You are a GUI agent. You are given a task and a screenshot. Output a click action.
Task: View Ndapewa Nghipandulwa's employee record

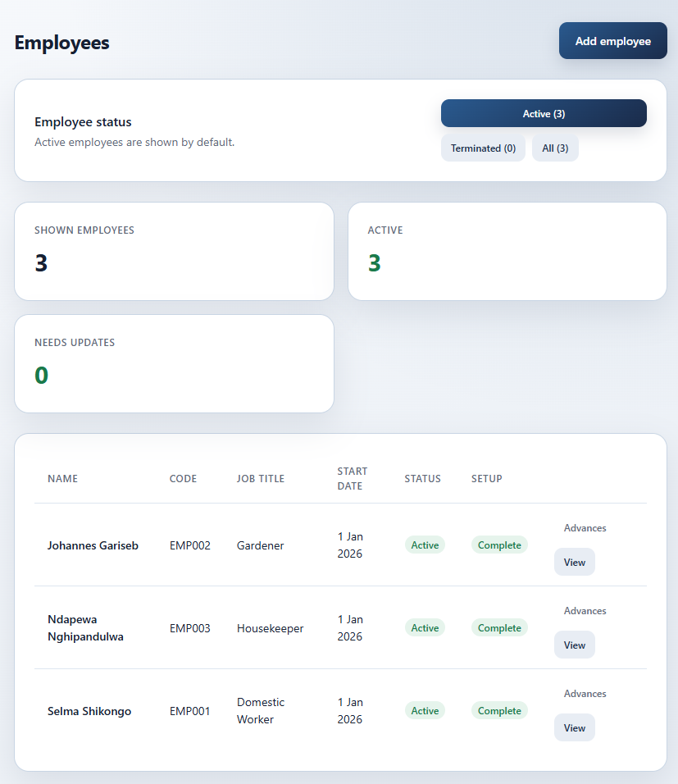(x=575, y=645)
